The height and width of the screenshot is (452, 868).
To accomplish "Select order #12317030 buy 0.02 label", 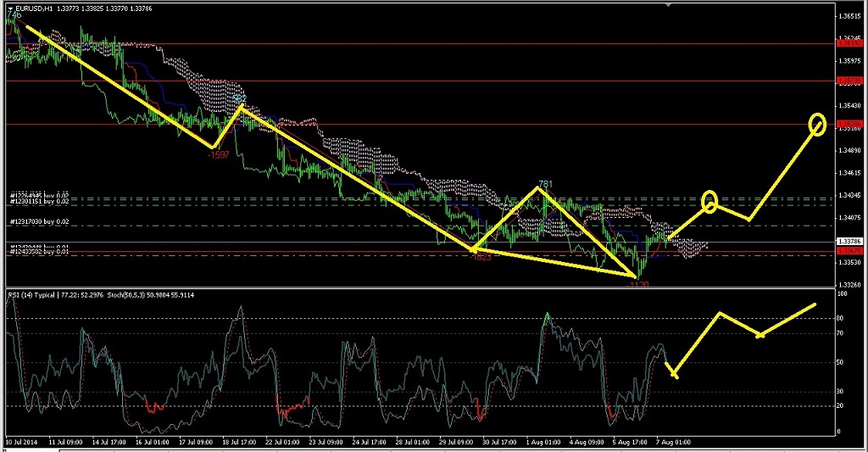I will [x=38, y=222].
